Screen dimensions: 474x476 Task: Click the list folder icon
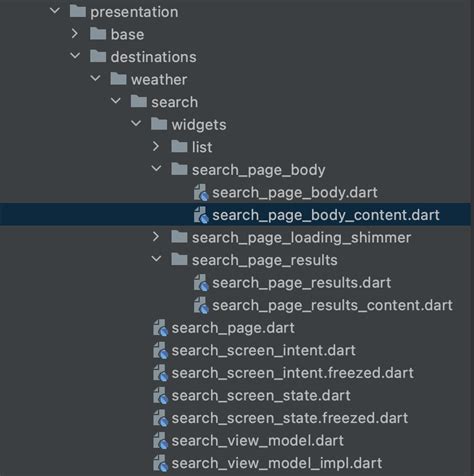(179, 147)
